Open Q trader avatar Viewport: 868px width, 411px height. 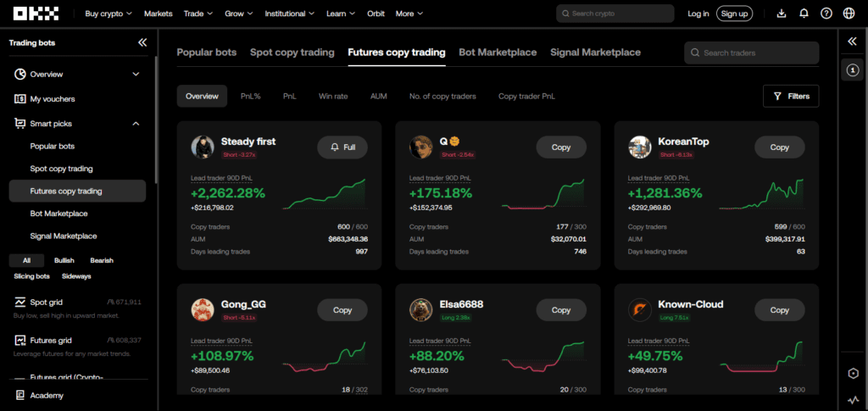click(x=421, y=147)
